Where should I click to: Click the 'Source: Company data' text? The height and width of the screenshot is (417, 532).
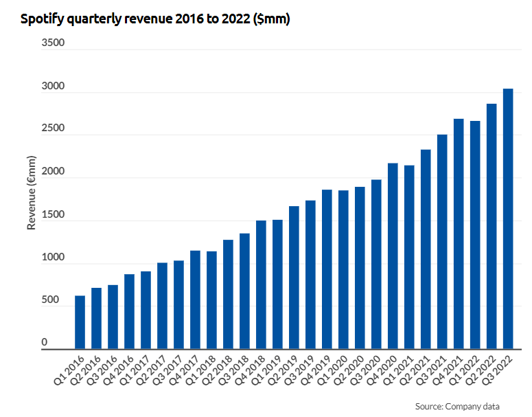[x=457, y=406]
